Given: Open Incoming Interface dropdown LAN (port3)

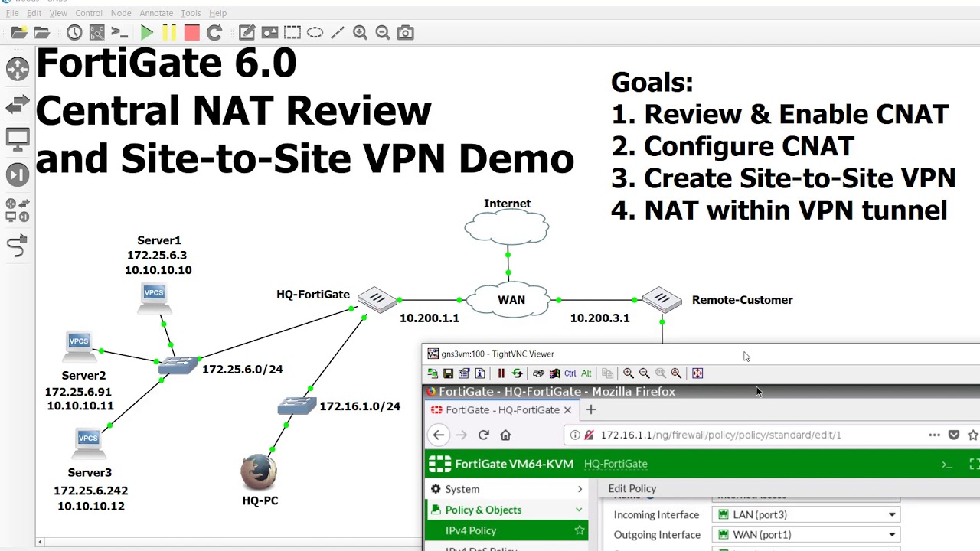Looking at the screenshot, I should click(807, 515).
